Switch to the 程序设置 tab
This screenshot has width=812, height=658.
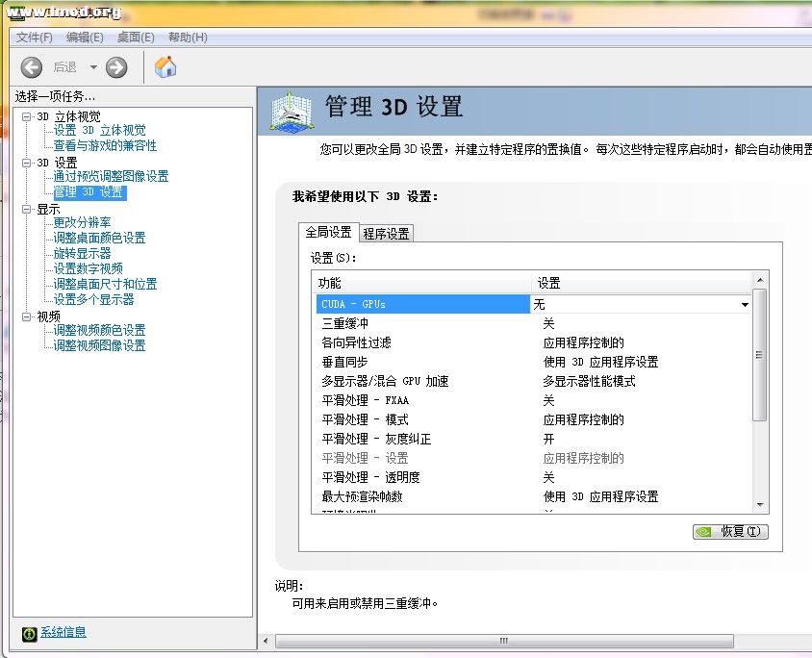tap(386, 232)
